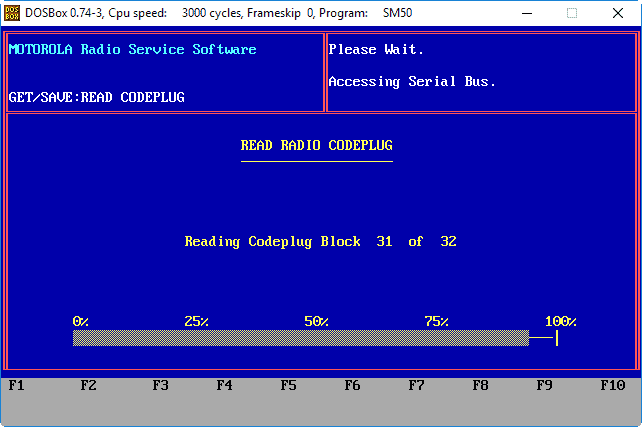The width and height of the screenshot is (642, 427).
Task: Click the 100% marker on progress scale
Action: point(560,322)
